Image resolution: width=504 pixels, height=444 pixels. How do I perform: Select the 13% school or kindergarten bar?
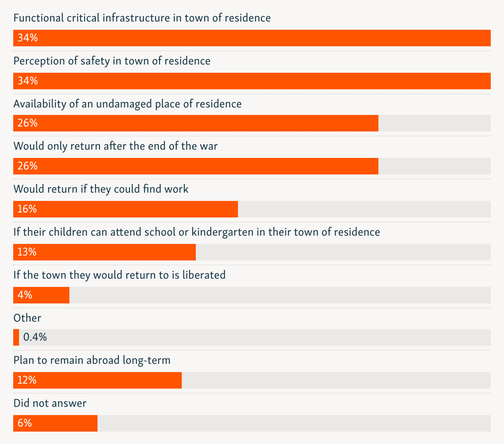(105, 252)
